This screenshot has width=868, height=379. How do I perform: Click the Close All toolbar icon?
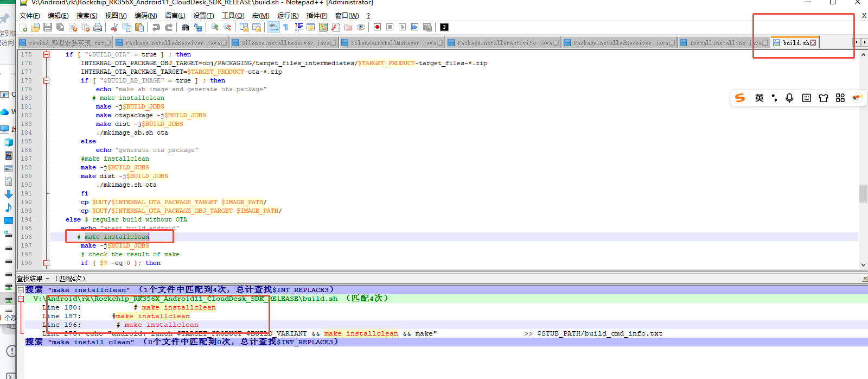click(x=85, y=27)
